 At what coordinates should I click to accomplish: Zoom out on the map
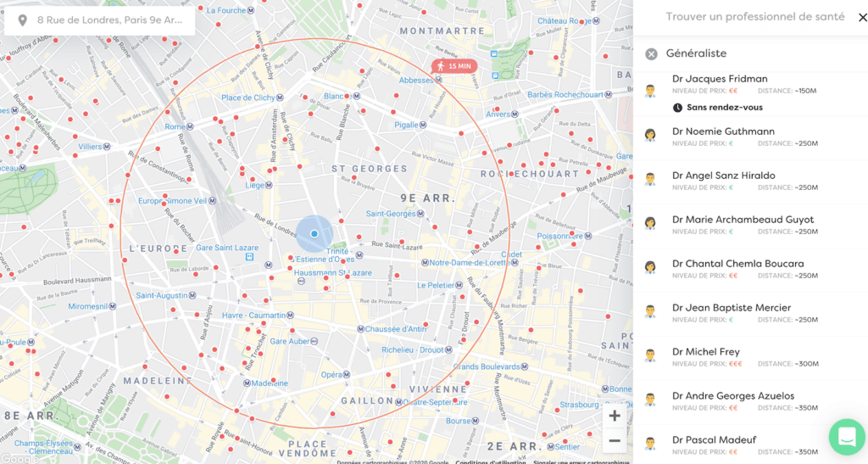coord(615,440)
